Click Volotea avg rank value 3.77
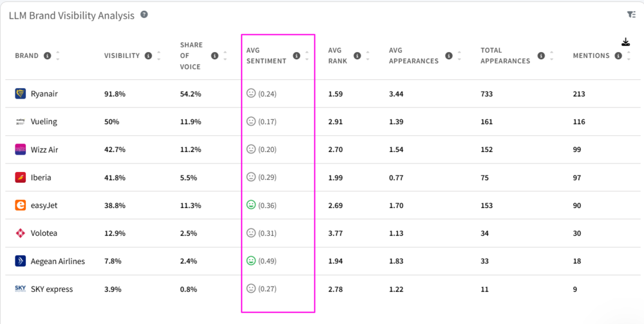 click(x=336, y=233)
